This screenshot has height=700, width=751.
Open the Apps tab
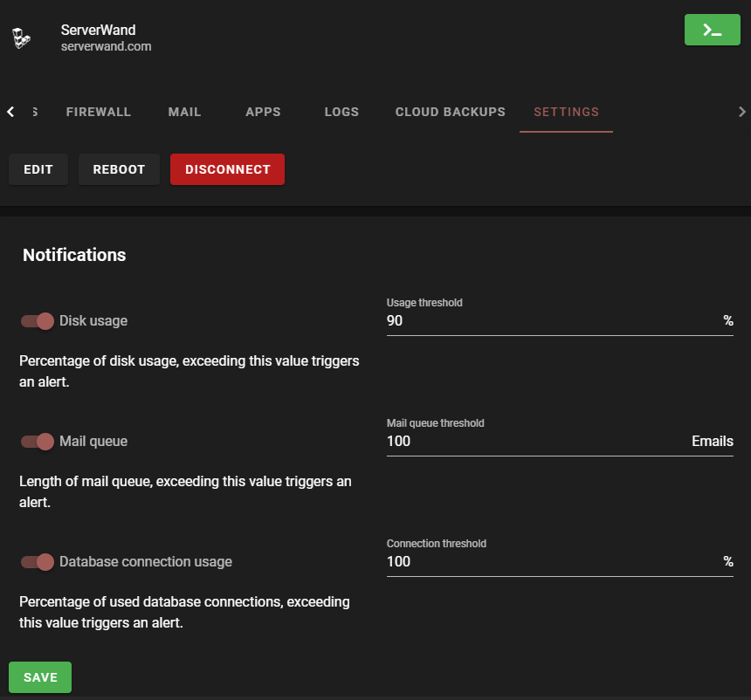[263, 112]
